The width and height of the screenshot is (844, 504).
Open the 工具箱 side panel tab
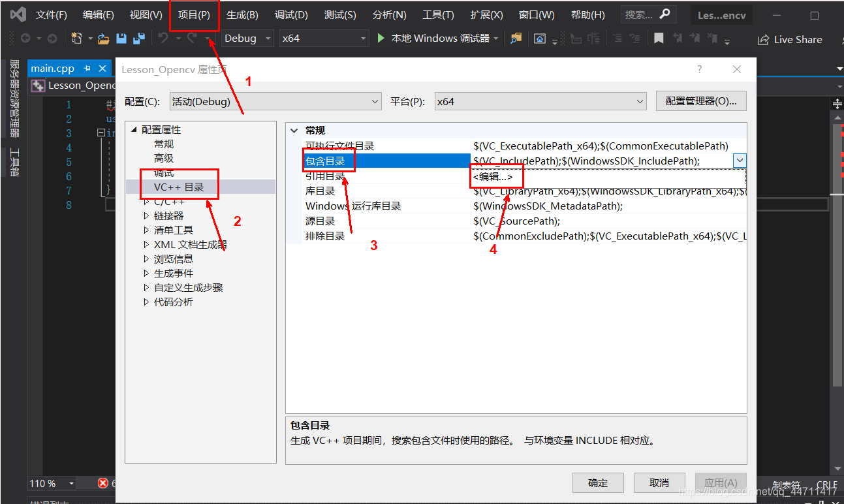[x=14, y=163]
